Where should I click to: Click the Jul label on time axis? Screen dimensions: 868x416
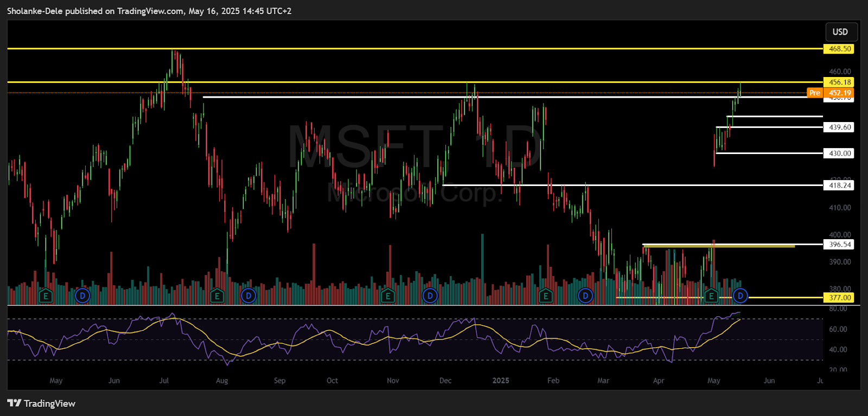[x=164, y=381]
